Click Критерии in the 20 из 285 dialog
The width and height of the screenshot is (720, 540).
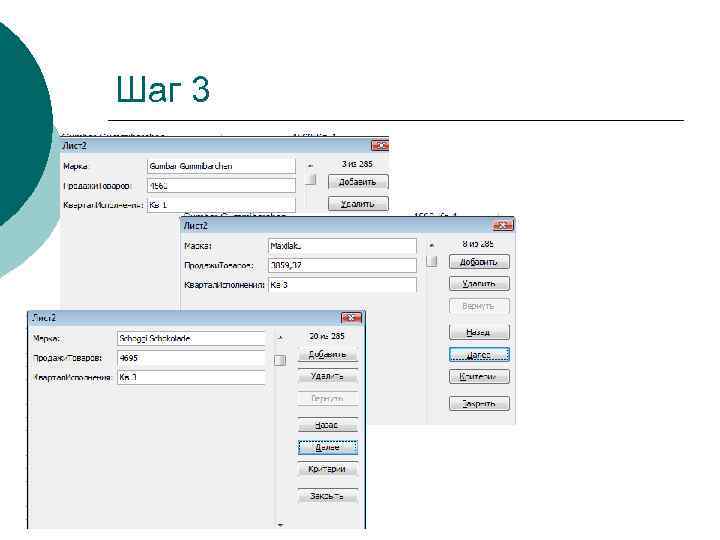(x=327, y=469)
